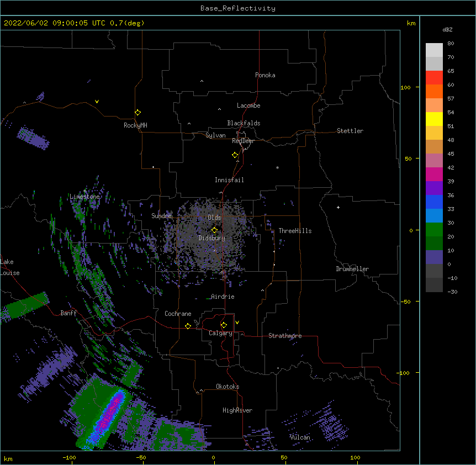Click the green echo band west of Banff

pos(25,305)
